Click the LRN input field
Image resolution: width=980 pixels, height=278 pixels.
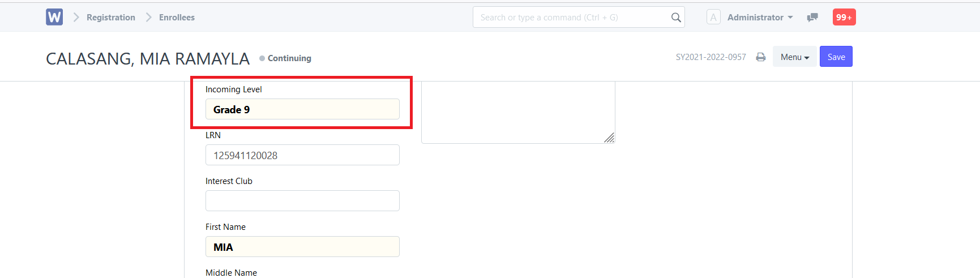click(x=302, y=155)
